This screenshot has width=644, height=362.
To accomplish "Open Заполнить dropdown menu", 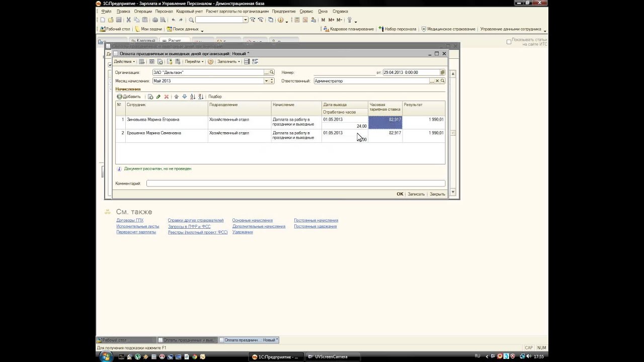I will click(x=228, y=61).
